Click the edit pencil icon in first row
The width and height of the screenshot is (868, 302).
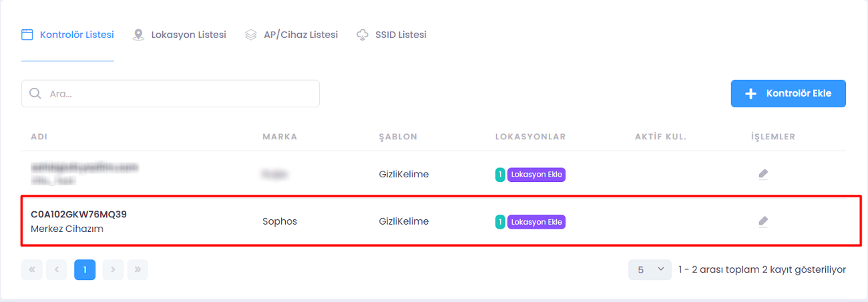point(763,174)
